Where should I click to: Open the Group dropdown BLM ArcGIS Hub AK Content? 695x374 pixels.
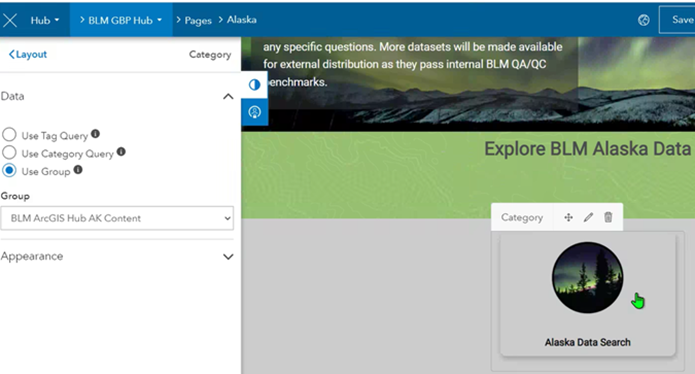[x=117, y=218]
